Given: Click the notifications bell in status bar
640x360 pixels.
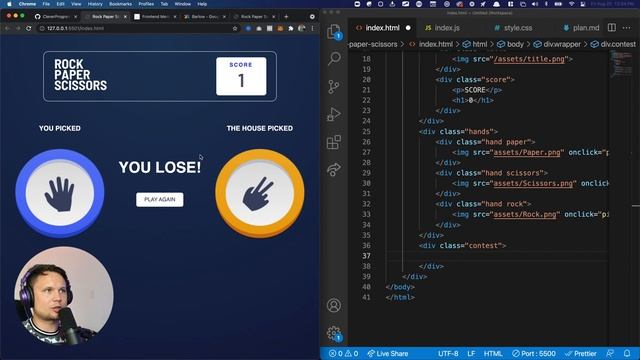Looking at the screenshot, I should click(627, 353).
